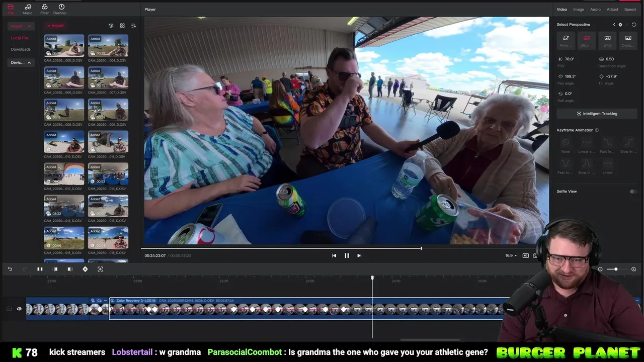Image resolution: width=644 pixels, height=362 pixels.
Task: Undo the last edit
Action: tap(10, 269)
